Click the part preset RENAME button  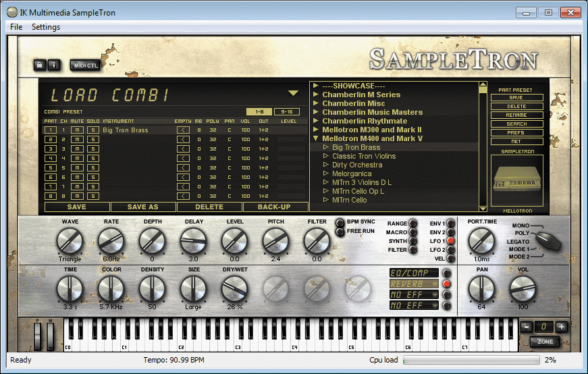(516, 115)
